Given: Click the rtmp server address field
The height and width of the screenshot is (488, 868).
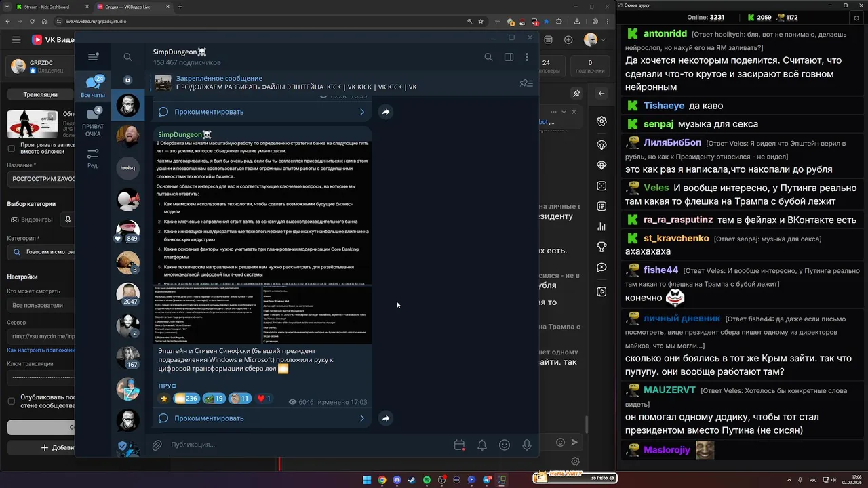Looking at the screenshot, I should (40, 337).
